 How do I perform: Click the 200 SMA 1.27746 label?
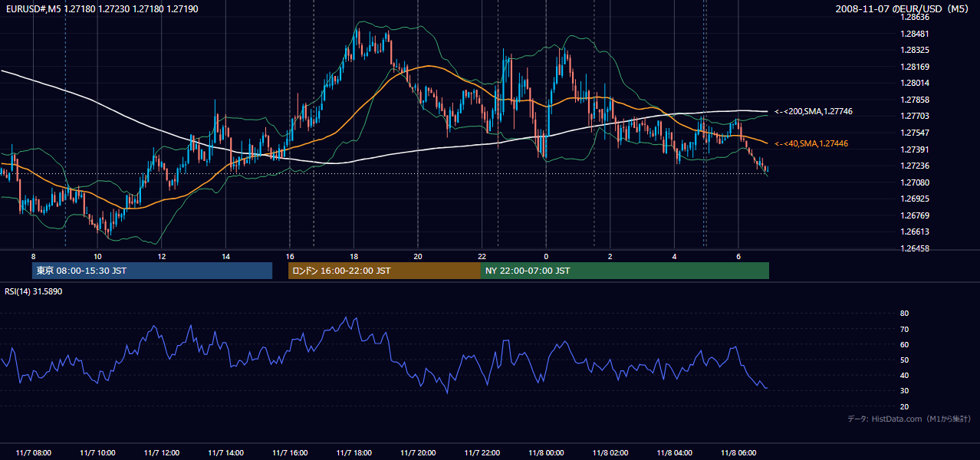(814, 112)
